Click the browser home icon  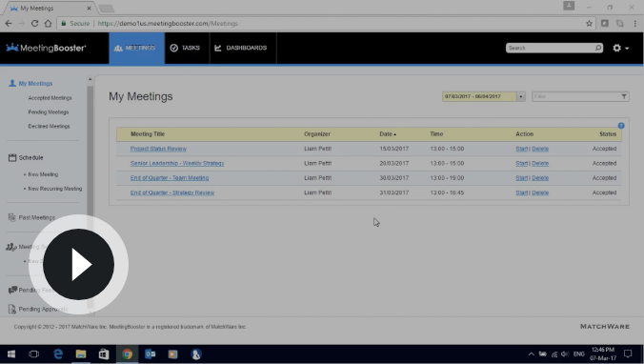pos(48,24)
